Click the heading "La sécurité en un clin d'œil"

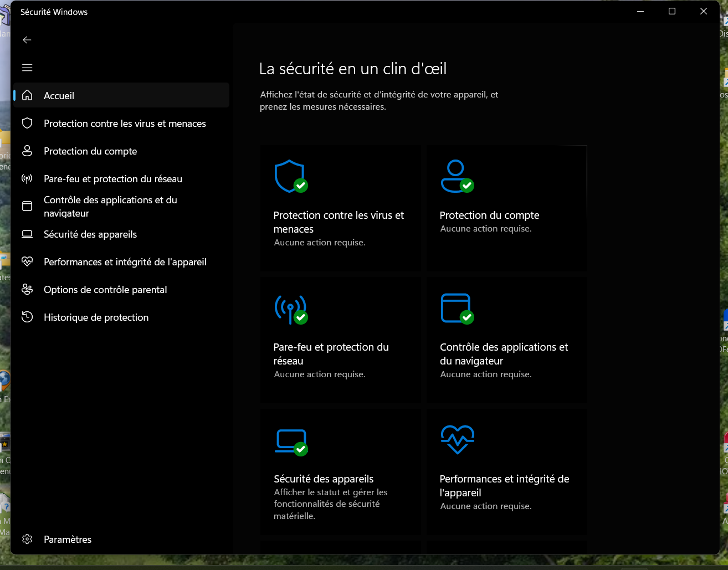353,69
